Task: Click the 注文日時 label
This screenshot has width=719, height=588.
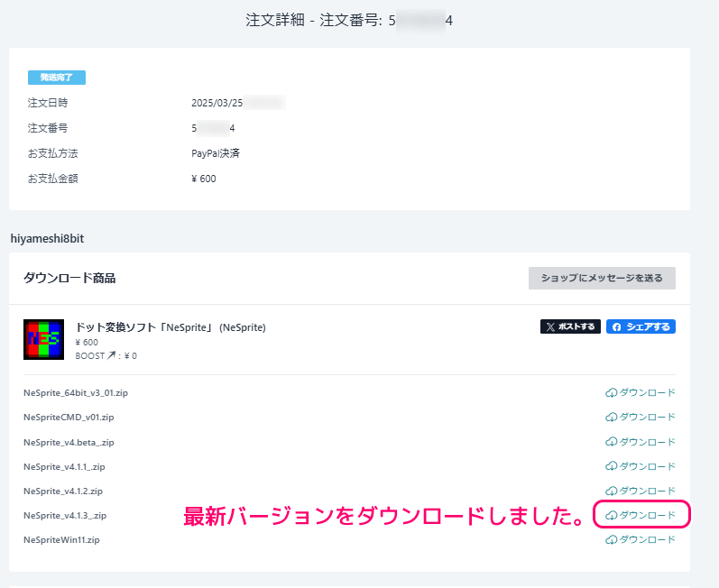Action: tap(48, 103)
